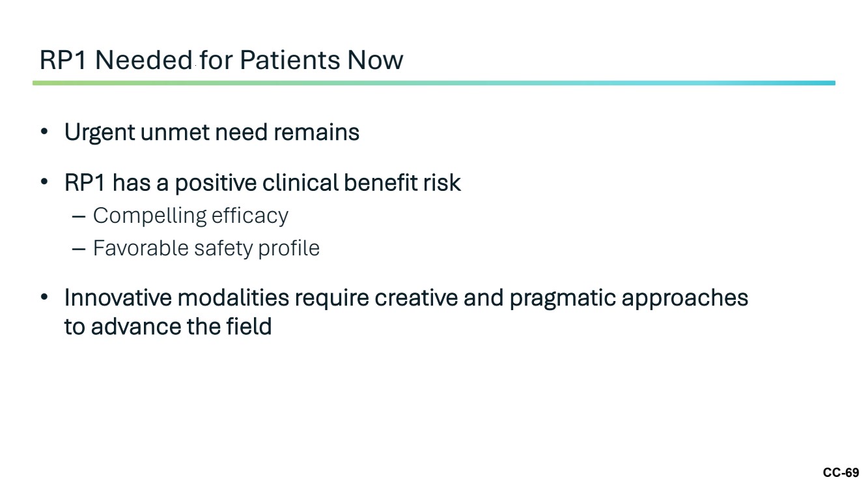
Task: Click the dash marker before "Favorable safety profile"
Action: click(79, 250)
